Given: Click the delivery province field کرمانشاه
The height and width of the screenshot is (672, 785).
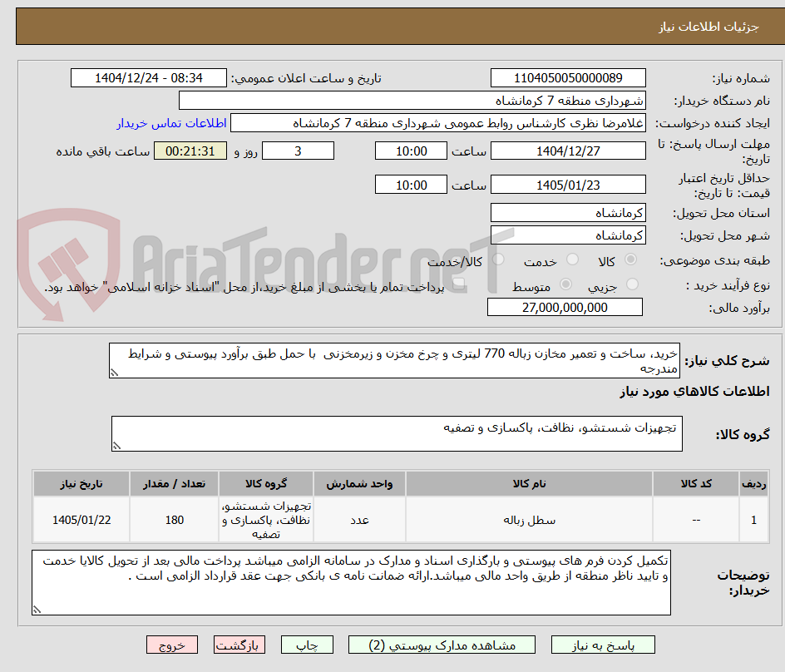Looking at the screenshot, I should (568, 213).
